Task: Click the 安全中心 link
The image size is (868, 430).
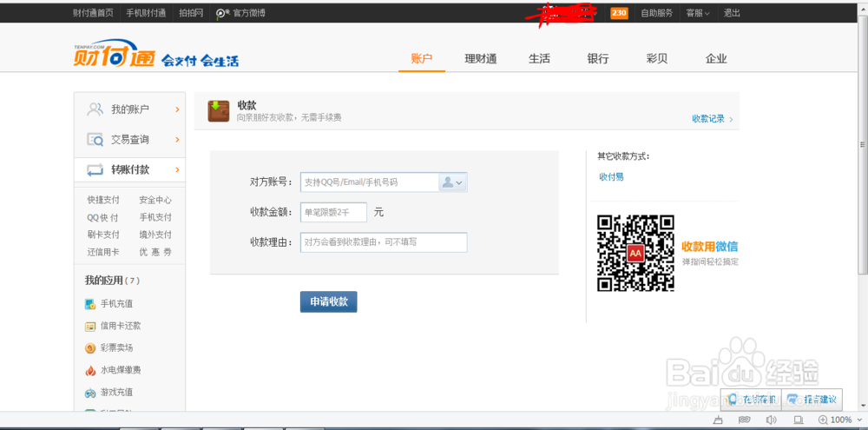Action: [x=155, y=200]
